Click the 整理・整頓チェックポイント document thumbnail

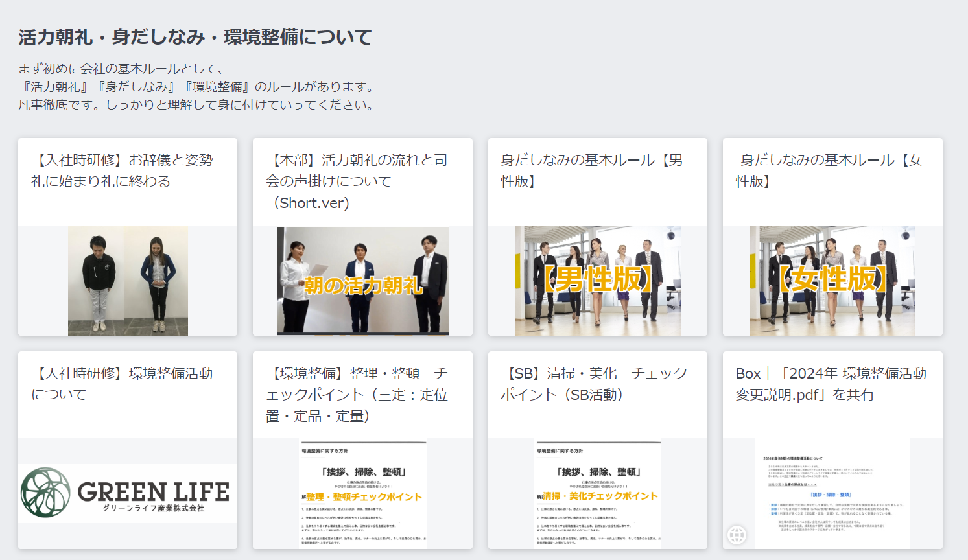click(x=363, y=494)
